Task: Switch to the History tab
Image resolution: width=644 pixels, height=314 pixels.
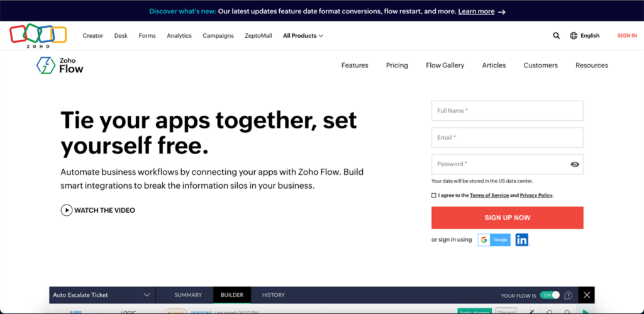Action: click(x=274, y=295)
